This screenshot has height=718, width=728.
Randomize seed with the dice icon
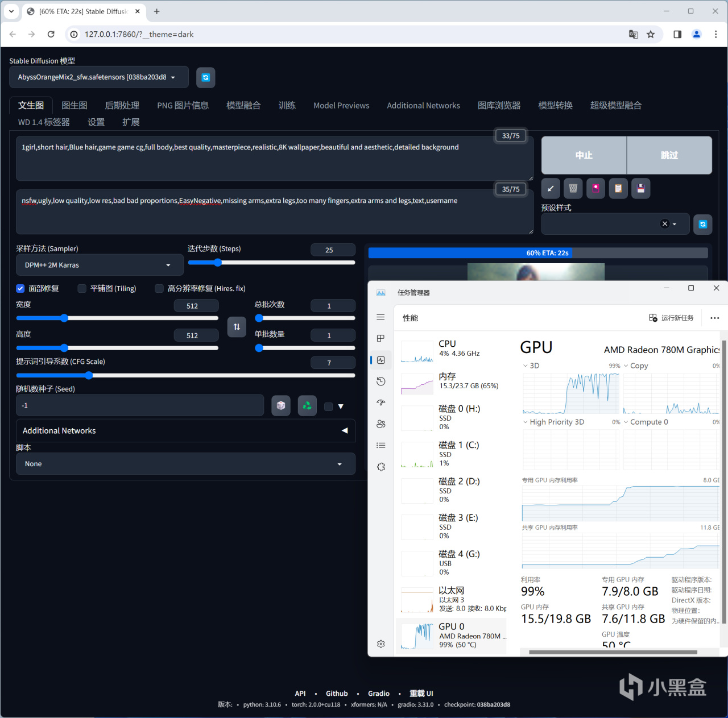281,406
